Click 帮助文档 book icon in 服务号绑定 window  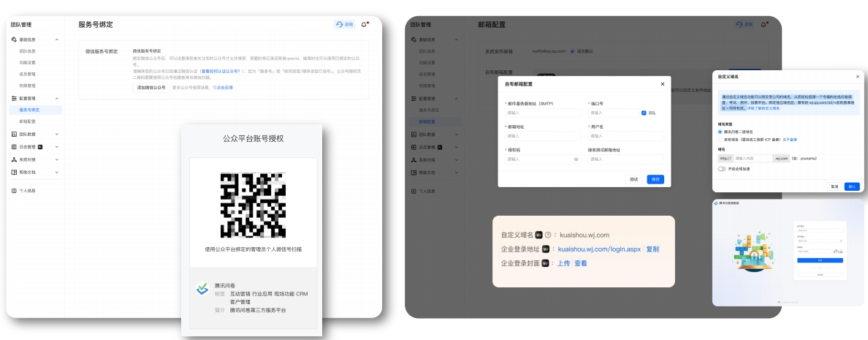point(14,173)
